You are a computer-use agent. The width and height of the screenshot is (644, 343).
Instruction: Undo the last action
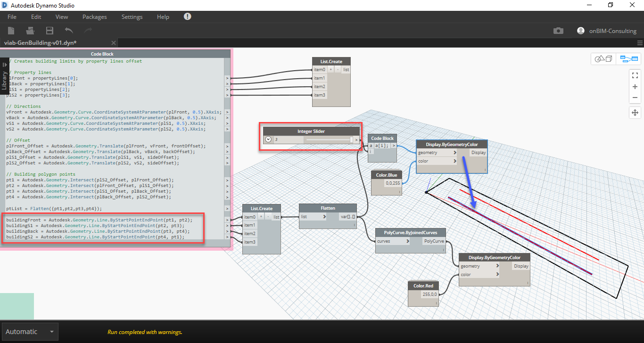click(69, 30)
